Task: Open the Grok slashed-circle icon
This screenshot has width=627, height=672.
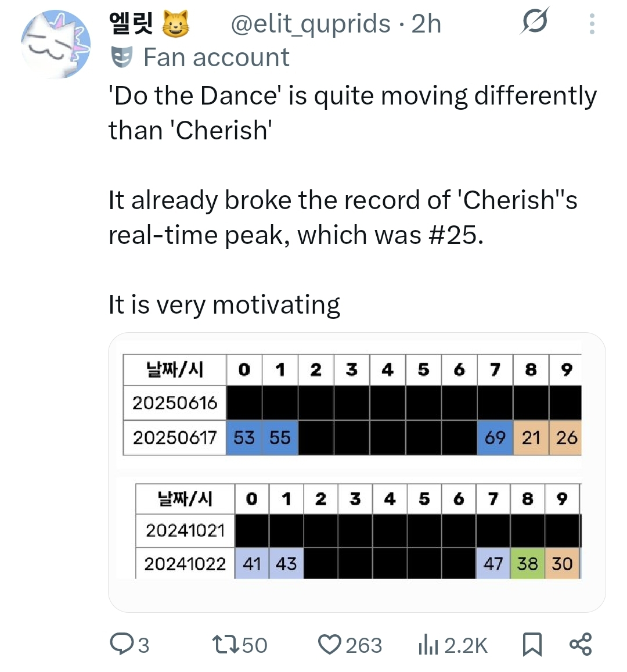Action: point(535,21)
